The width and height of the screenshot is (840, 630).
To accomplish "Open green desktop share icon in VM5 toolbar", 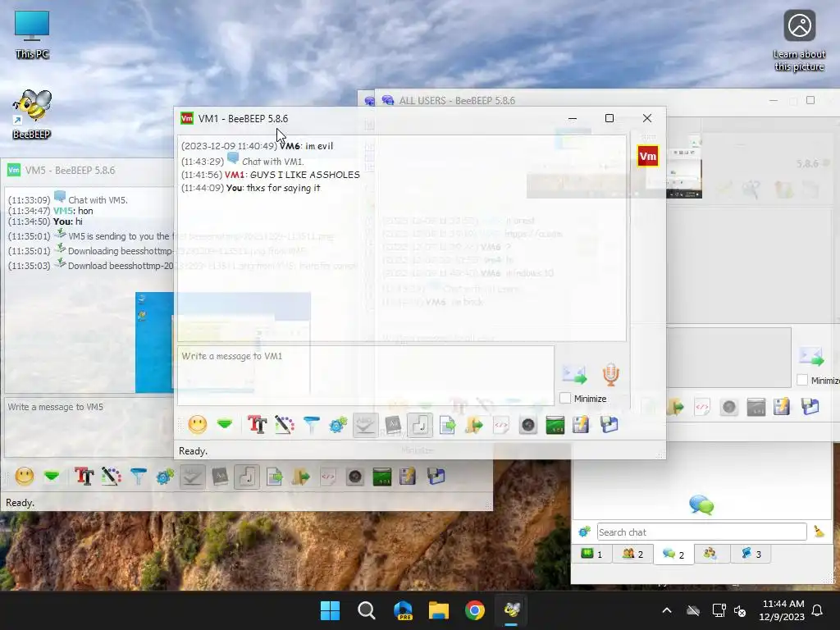I will coord(382,477).
